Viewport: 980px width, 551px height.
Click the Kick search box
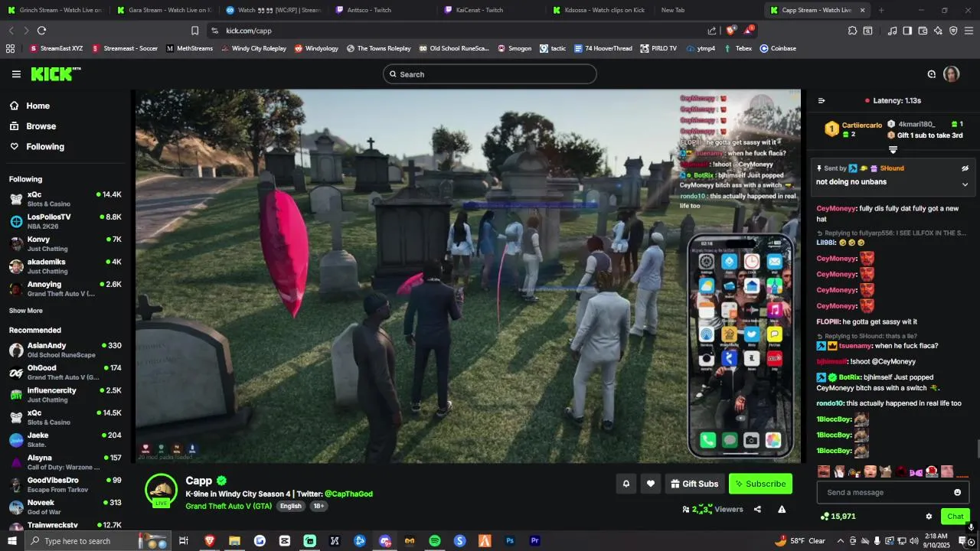(490, 74)
